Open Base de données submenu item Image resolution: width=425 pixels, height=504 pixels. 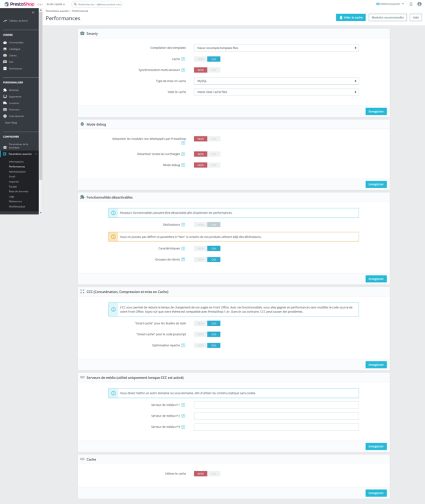[x=19, y=192]
